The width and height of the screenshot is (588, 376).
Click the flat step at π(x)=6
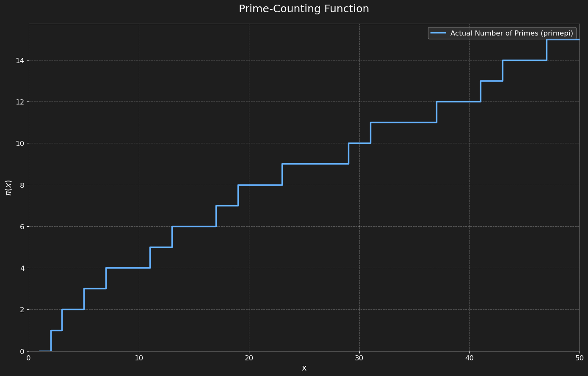194,226
